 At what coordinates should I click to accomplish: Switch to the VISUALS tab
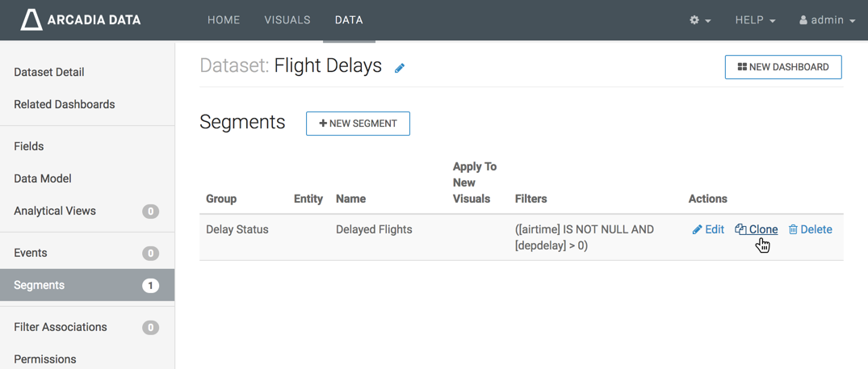[x=287, y=20]
